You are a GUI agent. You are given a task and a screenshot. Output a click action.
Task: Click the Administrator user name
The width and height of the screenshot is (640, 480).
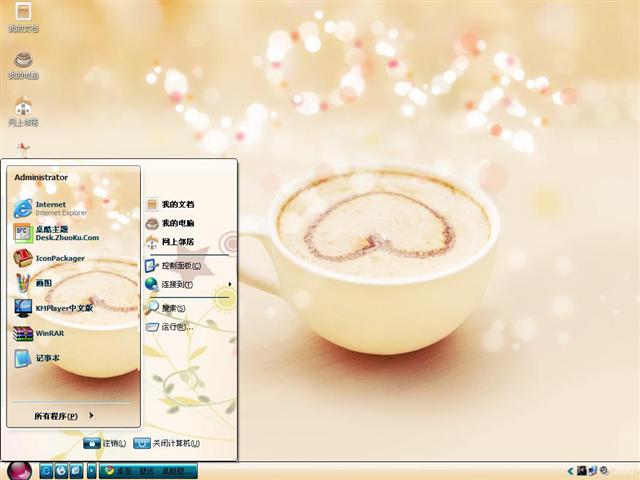(x=41, y=177)
